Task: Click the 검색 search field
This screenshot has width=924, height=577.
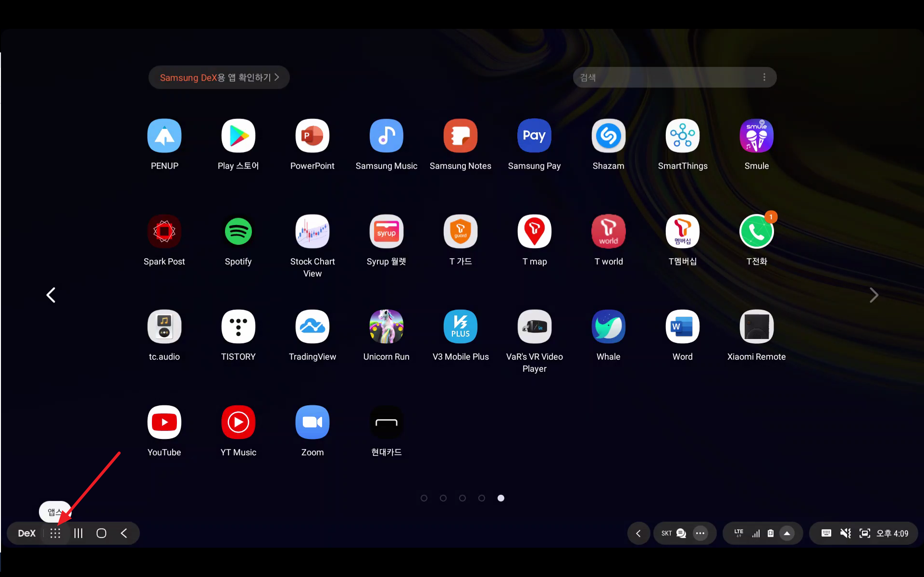Action: (x=663, y=77)
